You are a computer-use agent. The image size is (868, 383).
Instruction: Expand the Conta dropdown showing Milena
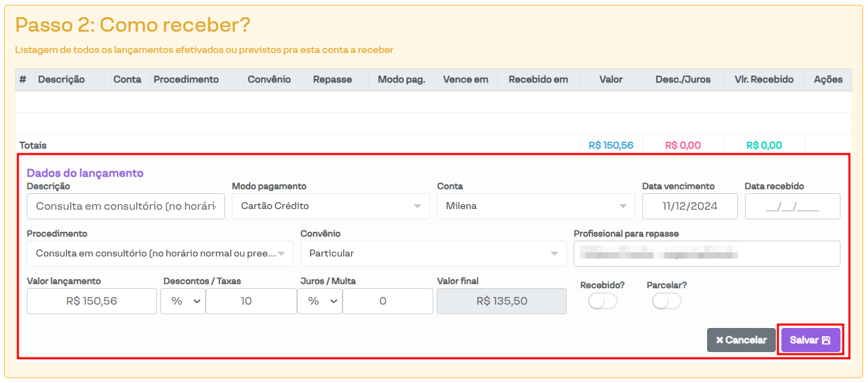536,206
